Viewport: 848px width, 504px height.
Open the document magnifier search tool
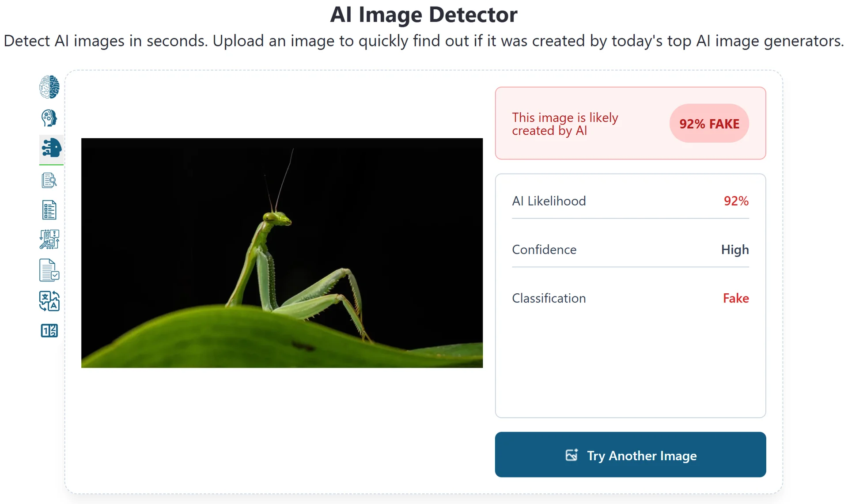(49, 180)
